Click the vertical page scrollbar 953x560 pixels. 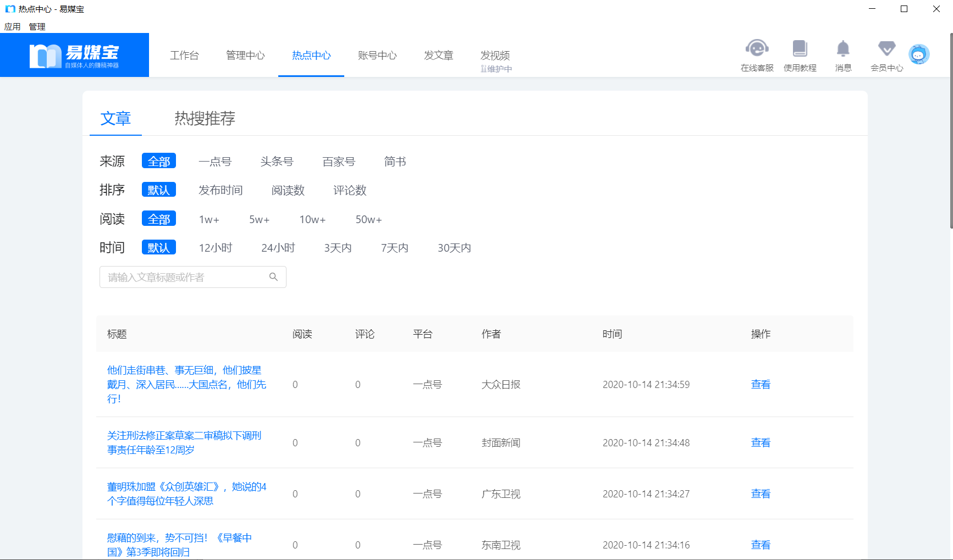pos(951,131)
